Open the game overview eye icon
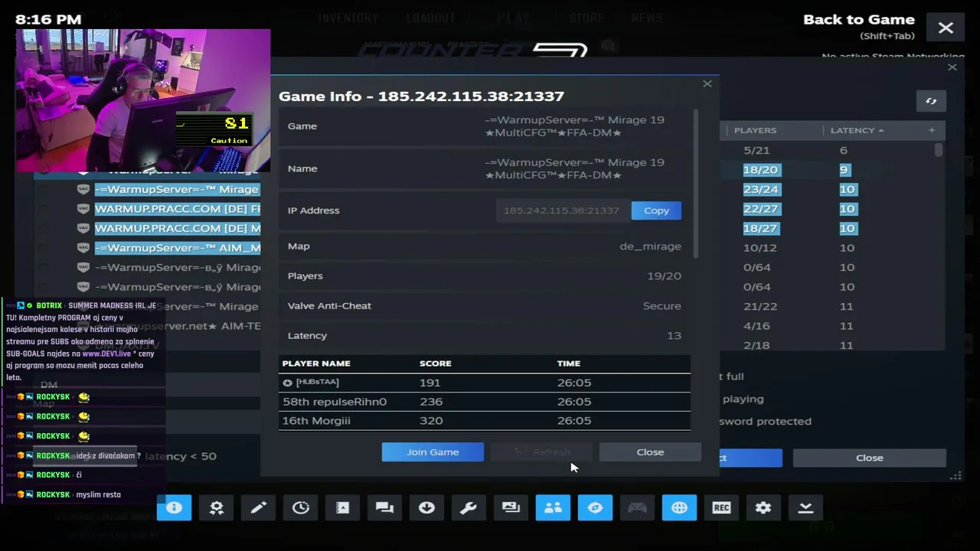This screenshot has width=980, height=551. tap(595, 507)
